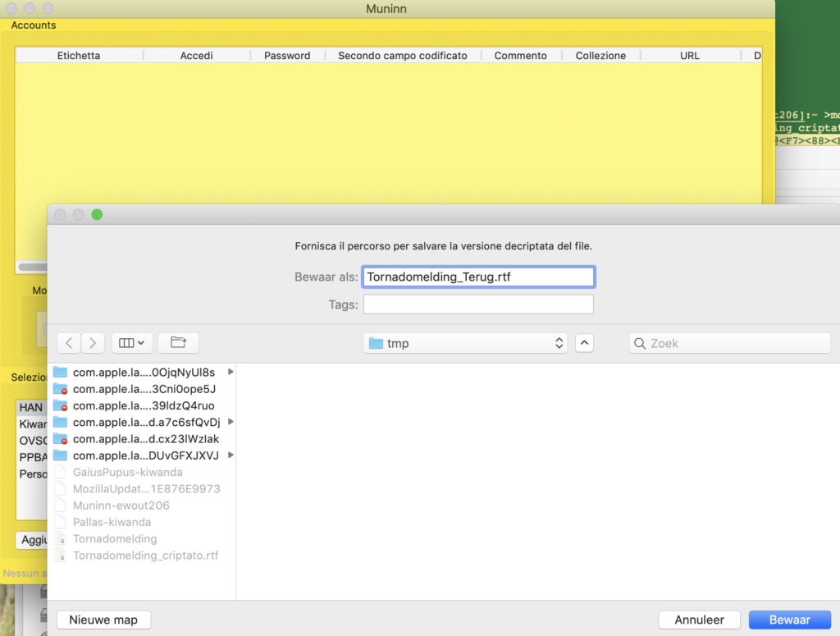The width and height of the screenshot is (840, 636).
Task: Click the Tags input field
Action: [477, 304]
